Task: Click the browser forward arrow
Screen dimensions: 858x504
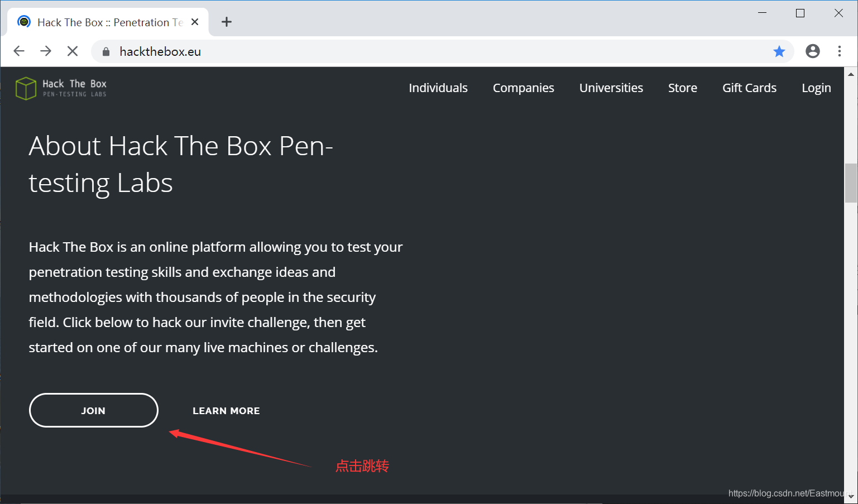Action: click(x=46, y=51)
